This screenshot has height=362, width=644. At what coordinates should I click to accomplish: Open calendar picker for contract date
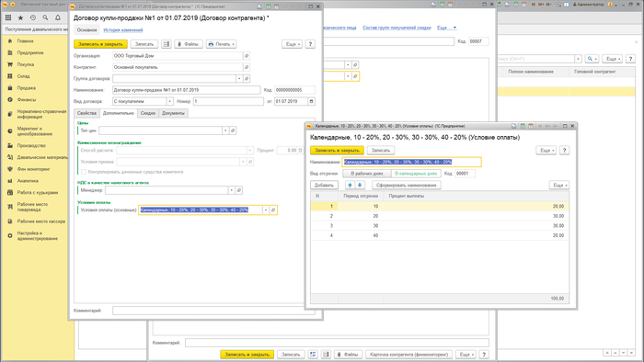[311, 101]
